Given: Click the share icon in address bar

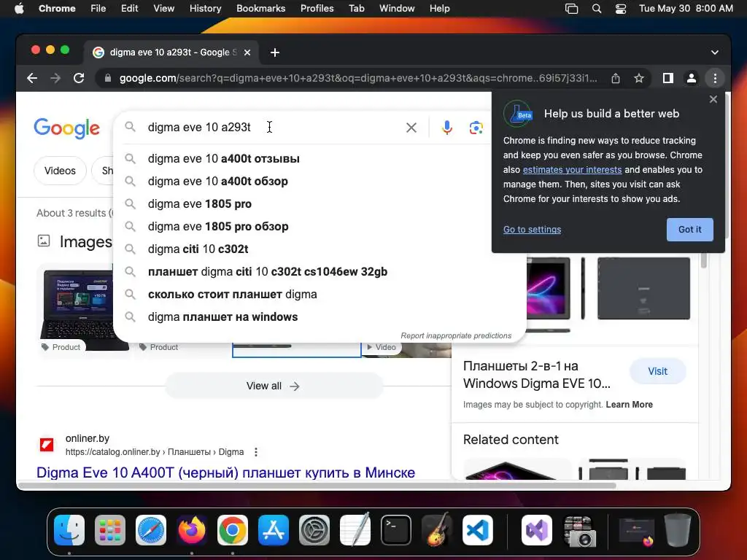Looking at the screenshot, I should point(616,78).
